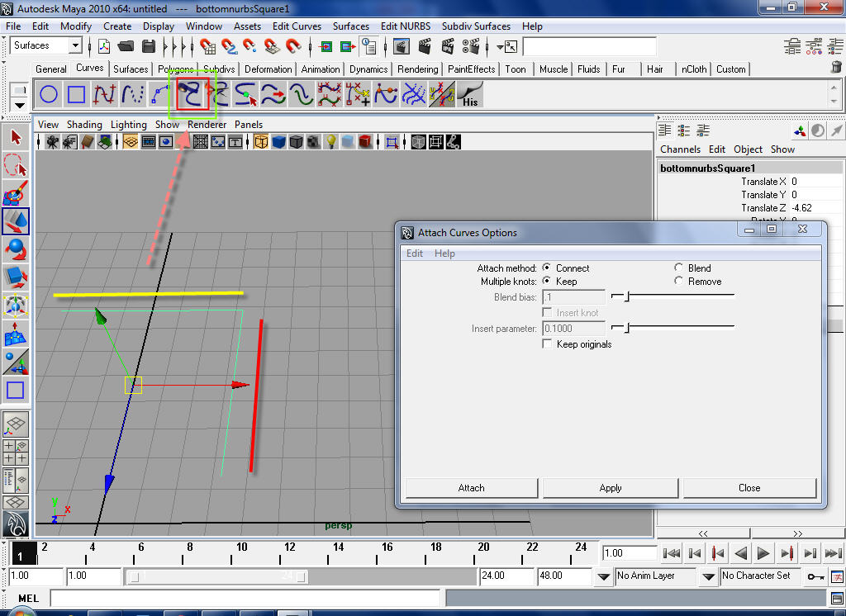This screenshot has height=616, width=846.
Task: Click the His shelf icon
Action: tap(470, 94)
